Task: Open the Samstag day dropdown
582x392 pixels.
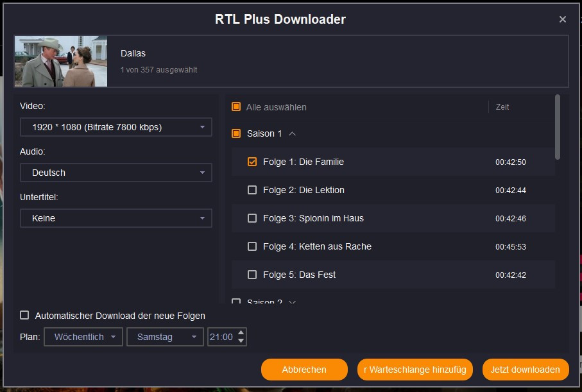Action: tap(165, 337)
